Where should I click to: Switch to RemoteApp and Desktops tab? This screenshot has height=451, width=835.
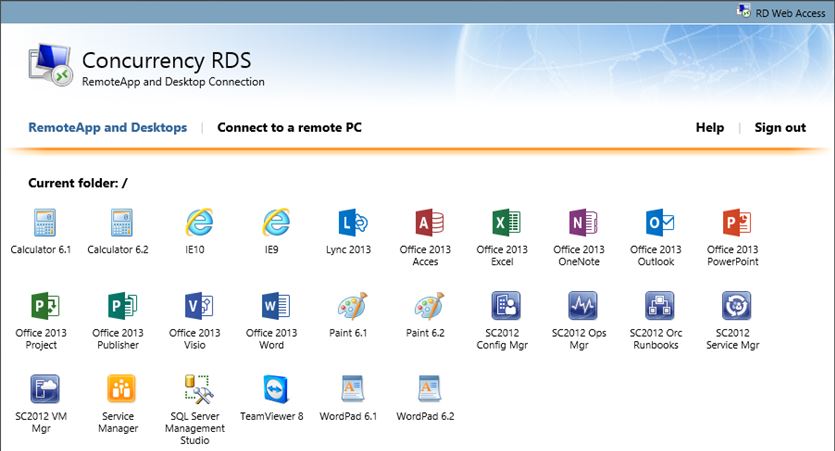(x=107, y=128)
